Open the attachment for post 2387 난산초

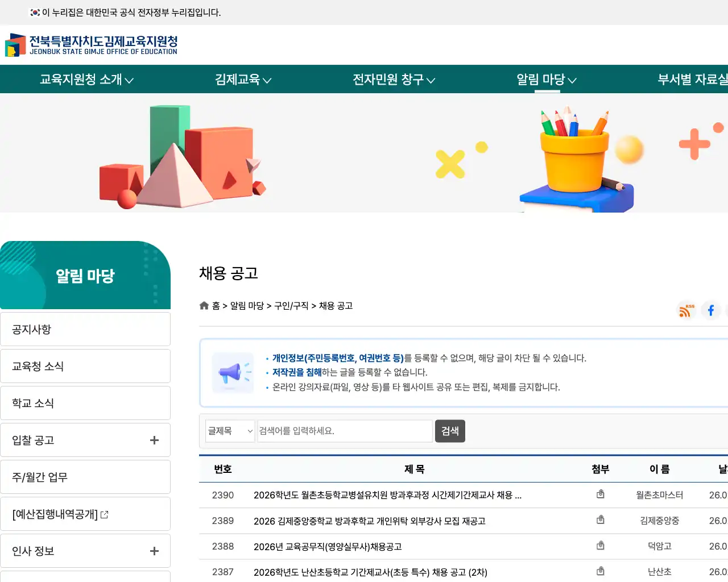click(601, 571)
